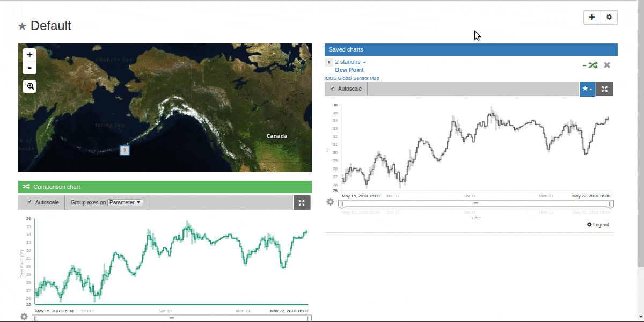
Task: Open the blue star favorites dropdown
Action: [x=588, y=89]
